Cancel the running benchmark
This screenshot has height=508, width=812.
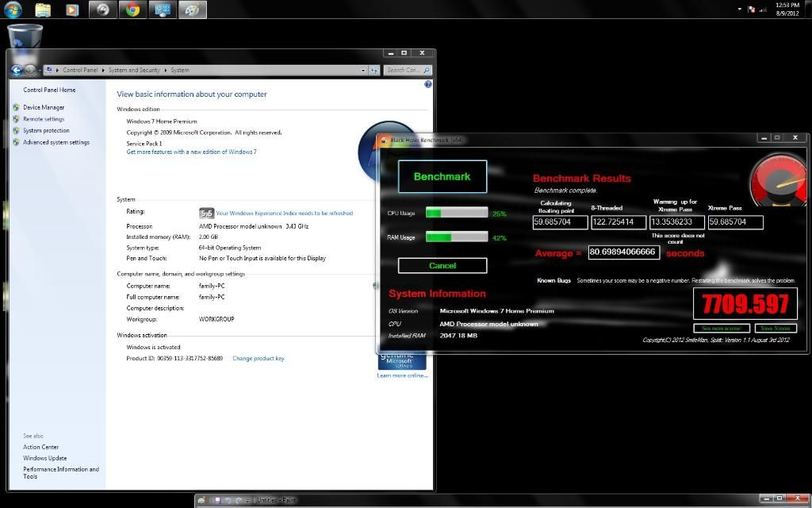click(442, 265)
